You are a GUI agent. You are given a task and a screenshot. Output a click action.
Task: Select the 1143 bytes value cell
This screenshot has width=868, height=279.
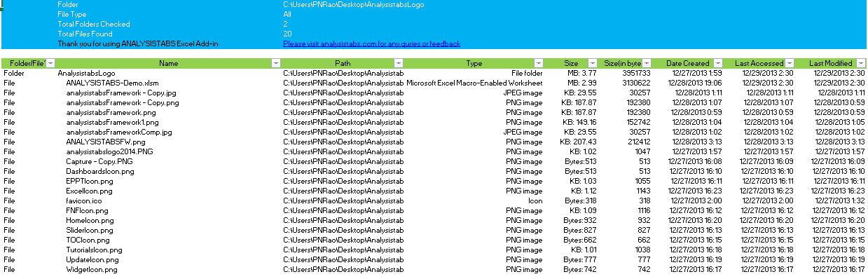(643, 191)
